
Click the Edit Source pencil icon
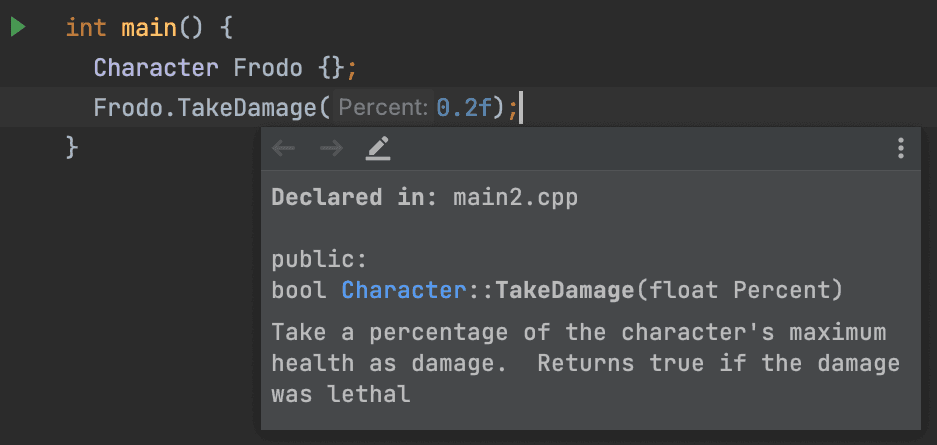pos(377,149)
